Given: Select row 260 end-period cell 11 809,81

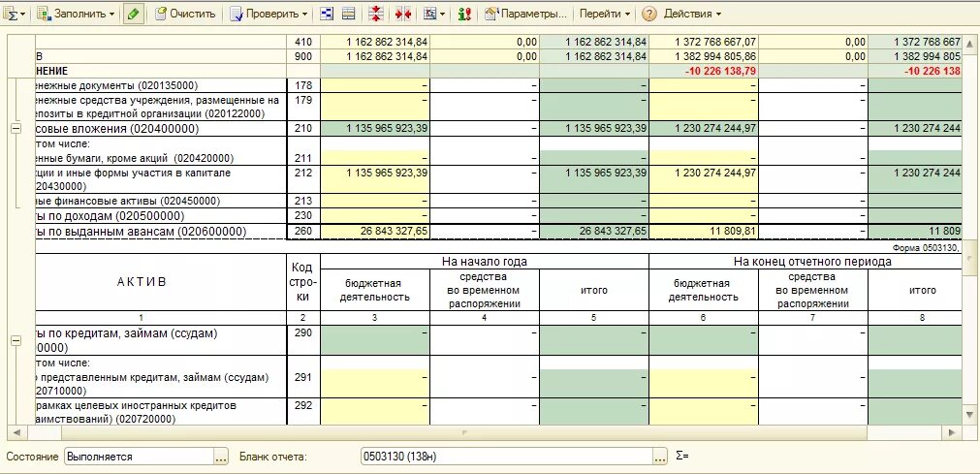Looking at the screenshot, I should click(704, 232).
